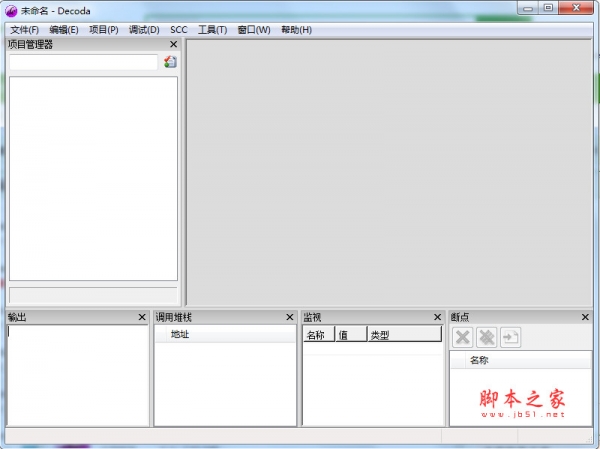Open the 调试(D) debug menu
This screenshot has width=600, height=449.
[x=144, y=30]
